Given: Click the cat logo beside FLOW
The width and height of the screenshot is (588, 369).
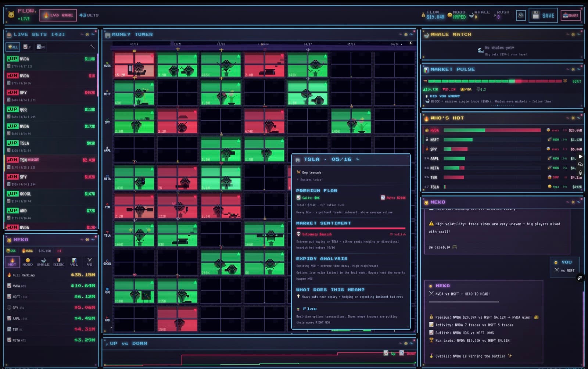Looking at the screenshot, I should pyautogui.click(x=11, y=14).
